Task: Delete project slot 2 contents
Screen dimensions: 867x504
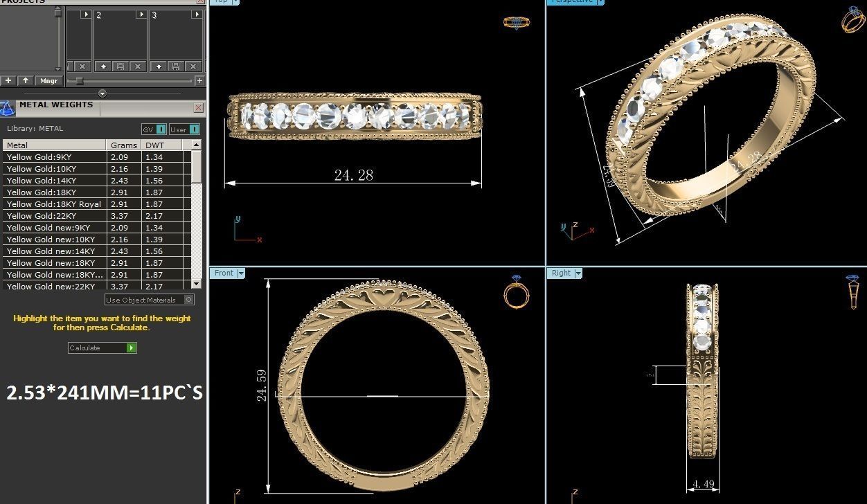Action: point(138,66)
